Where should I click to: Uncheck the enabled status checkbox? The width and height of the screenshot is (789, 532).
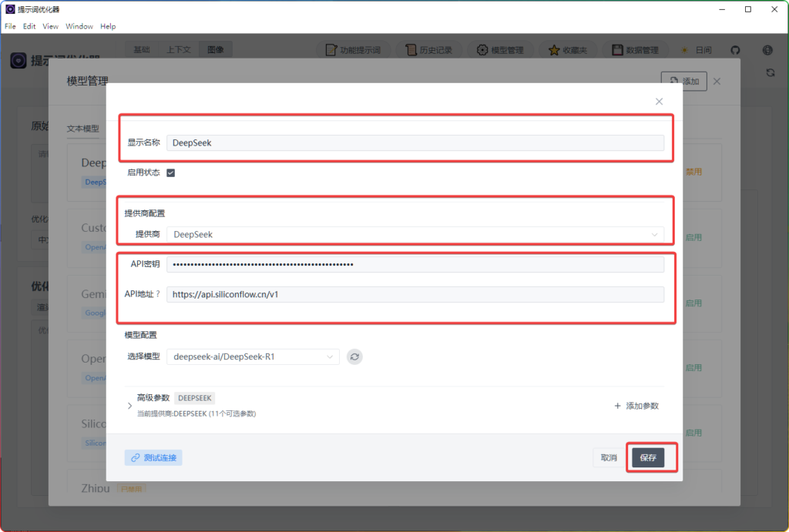pos(171,172)
